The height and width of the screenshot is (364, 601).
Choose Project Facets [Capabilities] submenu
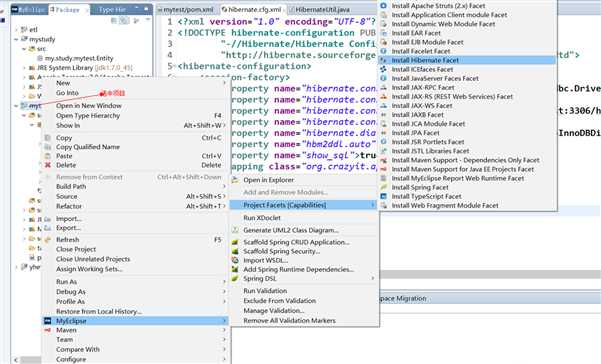304,205
